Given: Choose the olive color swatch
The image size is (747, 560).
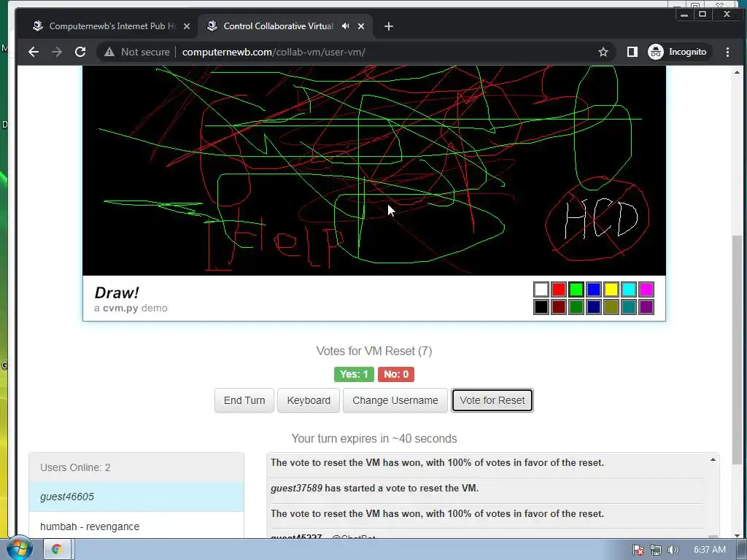Looking at the screenshot, I should (611, 307).
